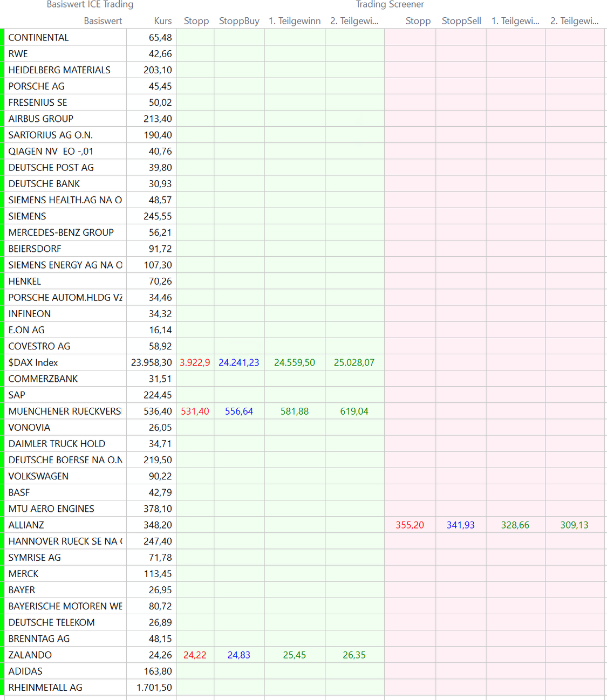
Task: Click ZALANDO StoppBuy value 24,83
Action: tap(238, 655)
